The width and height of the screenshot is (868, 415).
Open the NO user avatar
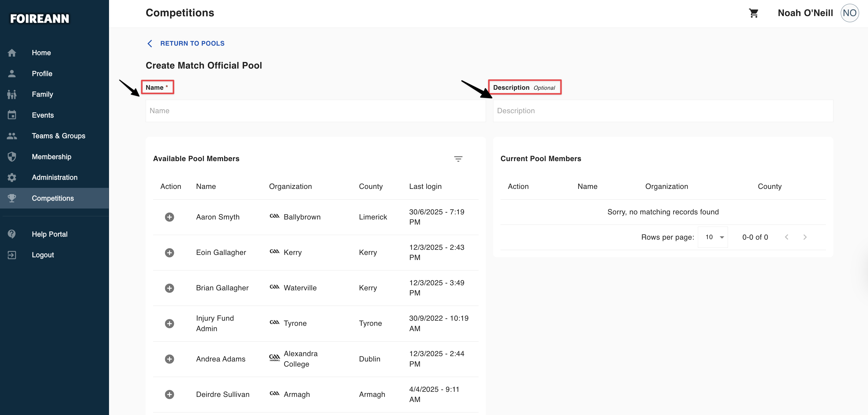click(x=849, y=13)
